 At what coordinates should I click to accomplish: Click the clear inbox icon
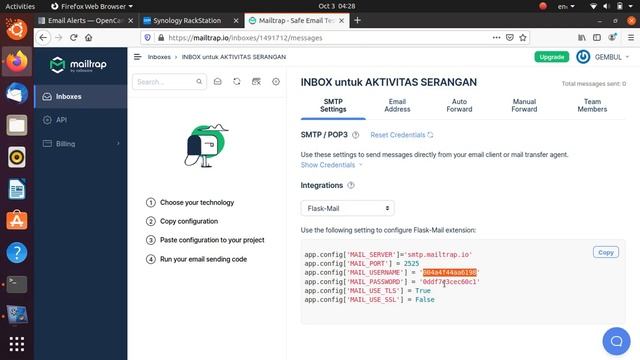point(256,82)
